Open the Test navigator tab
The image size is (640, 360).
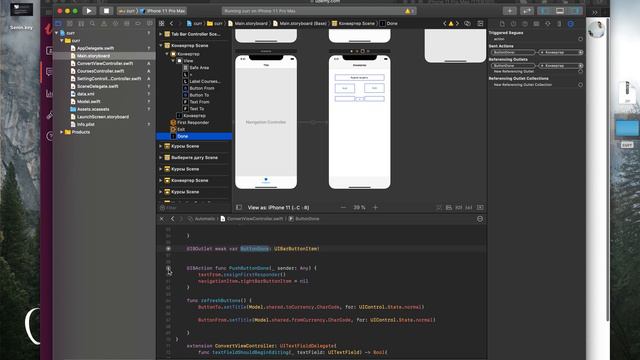coord(116,24)
